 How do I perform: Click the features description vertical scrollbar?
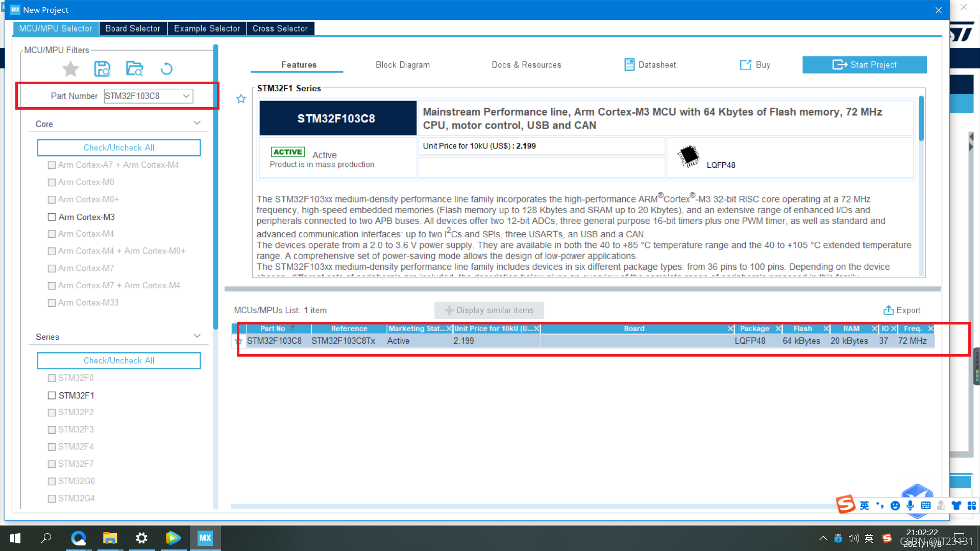[921, 118]
